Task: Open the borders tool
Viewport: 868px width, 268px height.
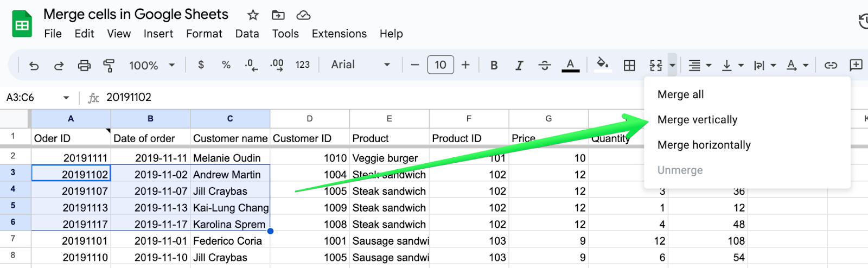Action: (629, 66)
